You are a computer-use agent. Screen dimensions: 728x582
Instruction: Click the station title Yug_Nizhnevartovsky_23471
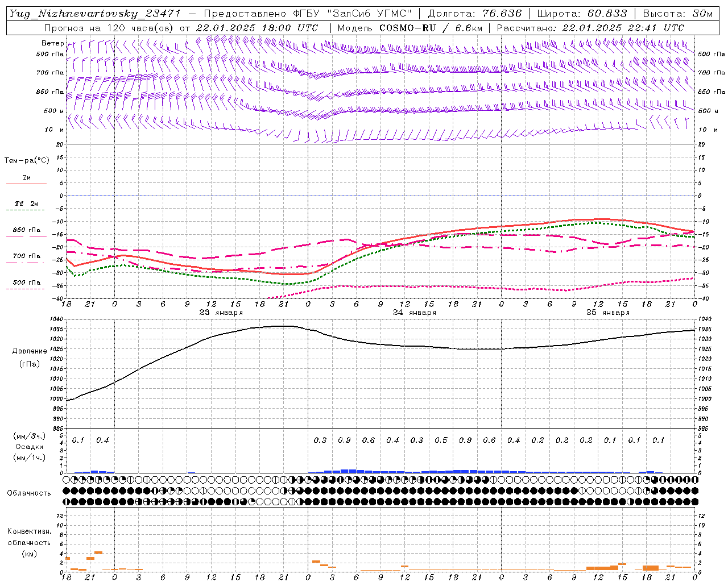click(x=95, y=14)
